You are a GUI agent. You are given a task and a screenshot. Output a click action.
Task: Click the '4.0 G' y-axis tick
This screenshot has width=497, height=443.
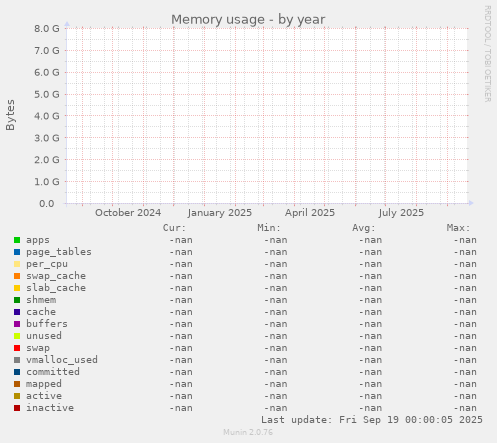pyautogui.click(x=47, y=116)
